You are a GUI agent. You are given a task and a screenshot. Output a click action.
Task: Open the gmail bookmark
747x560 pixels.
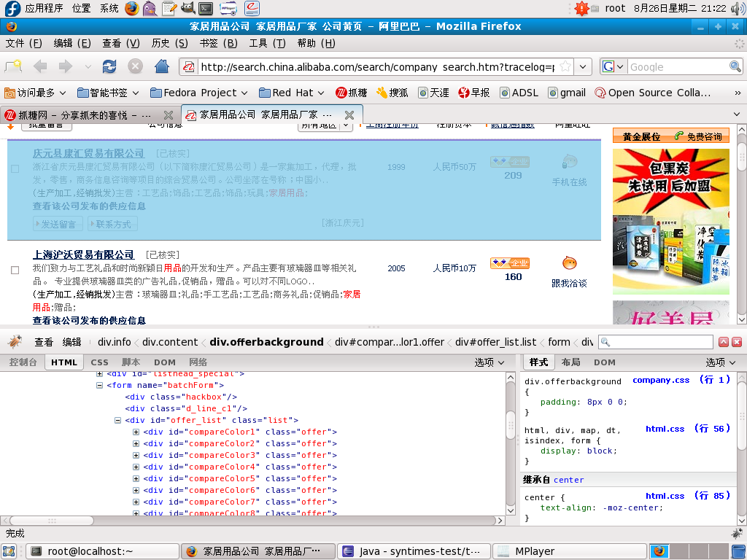click(x=567, y=93)
